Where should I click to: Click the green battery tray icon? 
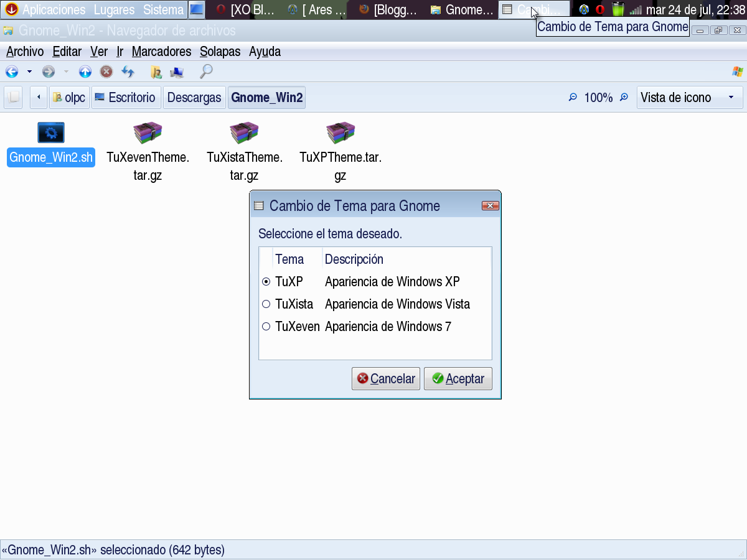pyautogui.click(x=618, y=9)
